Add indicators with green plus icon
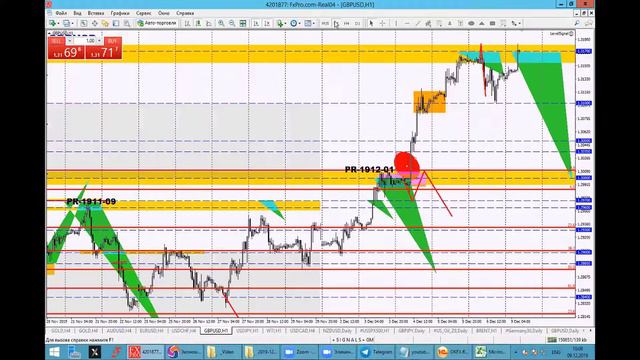 tap(280, 23)
